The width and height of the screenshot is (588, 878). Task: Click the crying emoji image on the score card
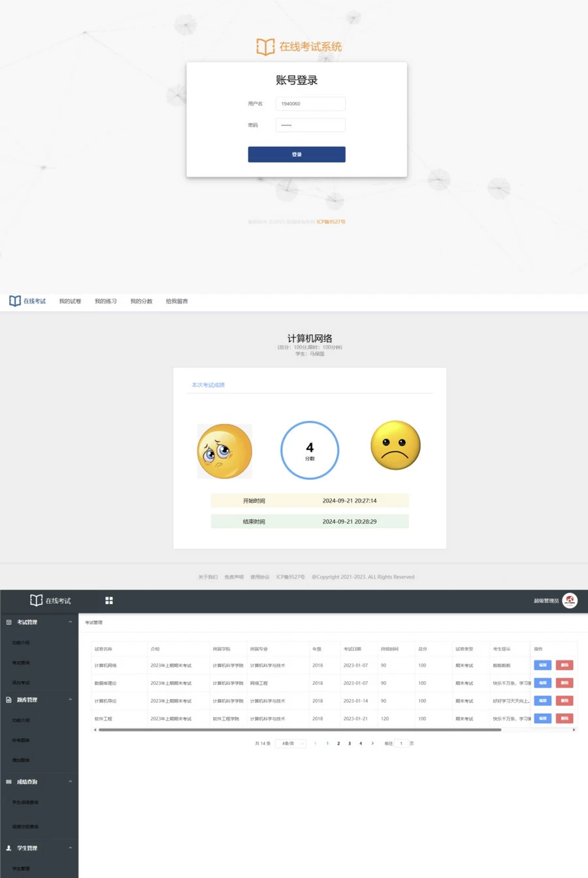tap(225, 450)
